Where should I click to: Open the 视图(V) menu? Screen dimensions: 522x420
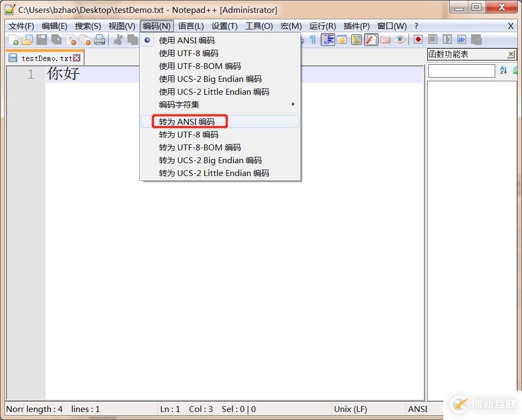pyautogui.click(x=122, y=26)
